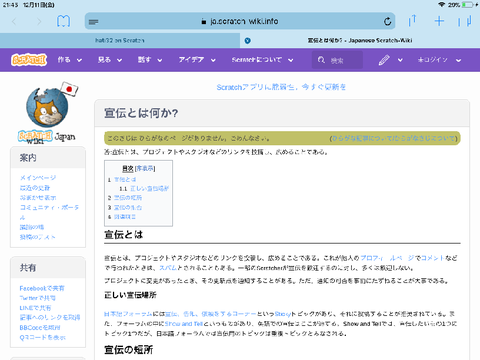Open Safari bookmarks book icon
The width and height of the screenshot is (480, 360).
tap(63, 21)
